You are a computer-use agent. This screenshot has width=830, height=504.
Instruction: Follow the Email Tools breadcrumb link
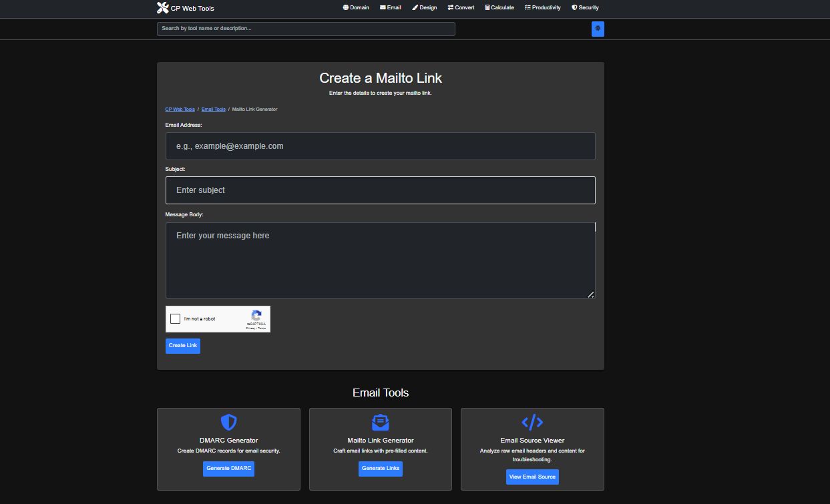coord(214,109)
